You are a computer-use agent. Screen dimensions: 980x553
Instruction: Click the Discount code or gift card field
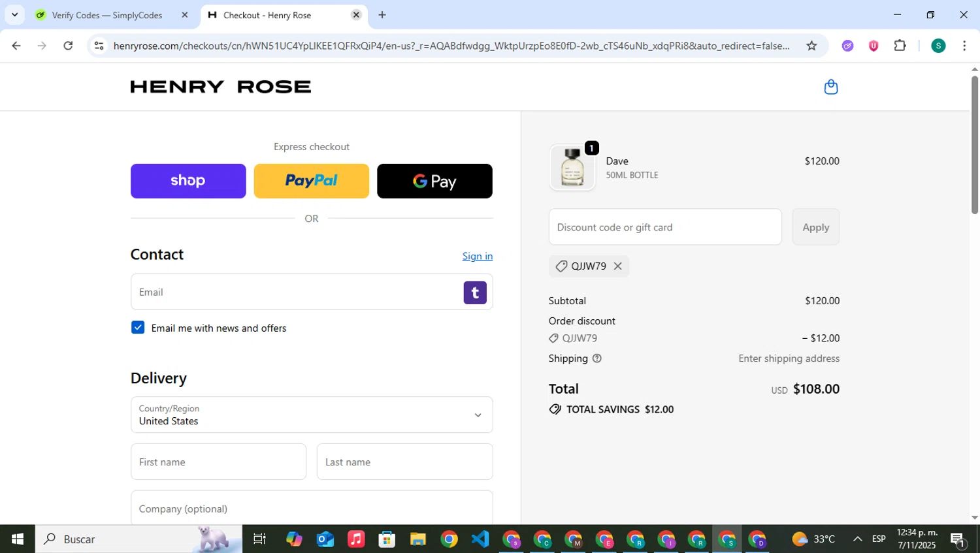click(x=665, y=227)
